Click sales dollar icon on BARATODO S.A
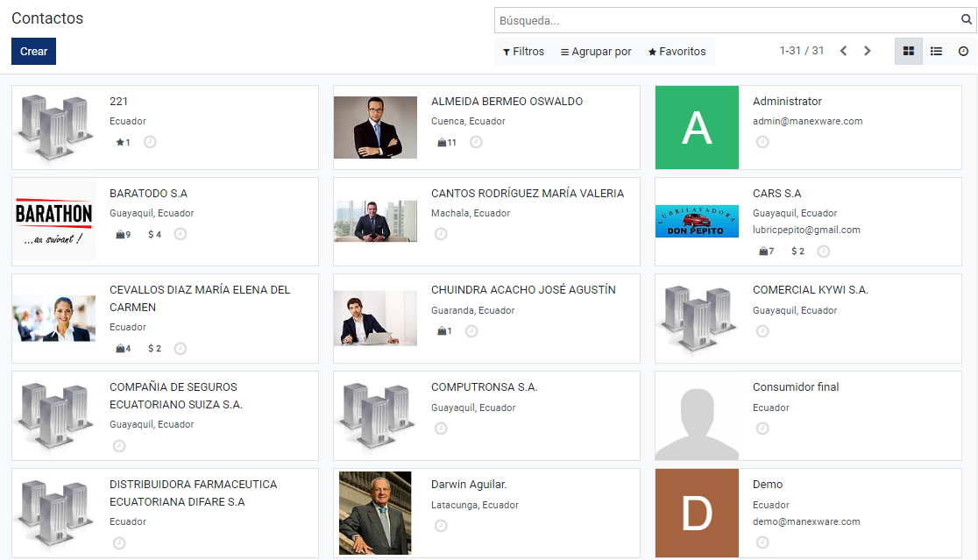 point(154,235)
